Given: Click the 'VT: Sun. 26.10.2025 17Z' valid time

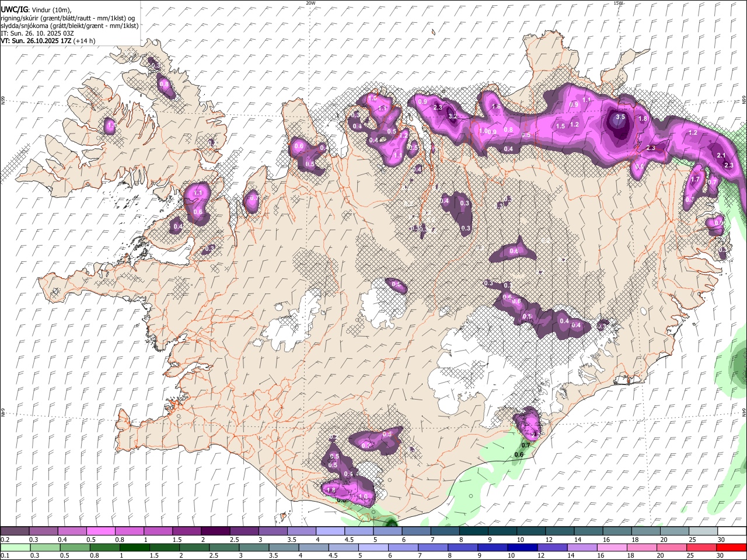Looking at the screenshot, I should pos(36,41).
